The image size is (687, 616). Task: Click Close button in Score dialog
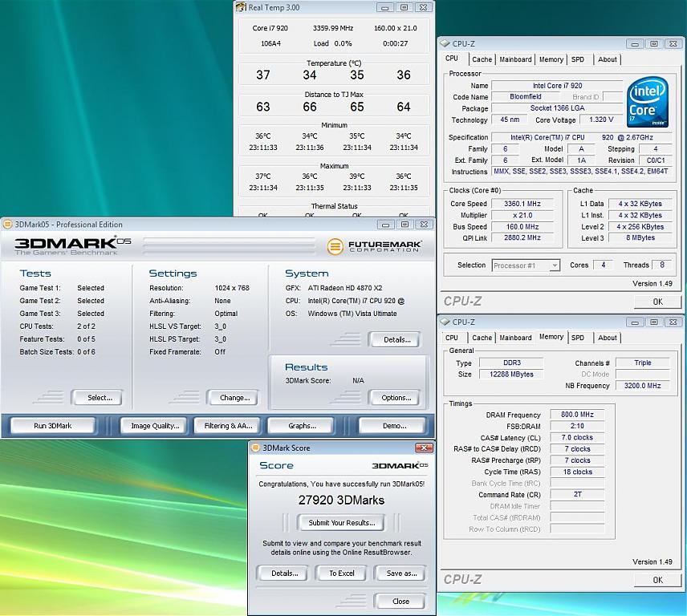pyautogui.click(x=401, y=601)
